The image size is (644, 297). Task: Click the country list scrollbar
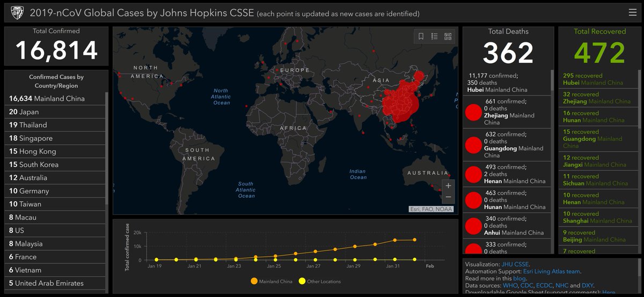(x=107, y=147)
